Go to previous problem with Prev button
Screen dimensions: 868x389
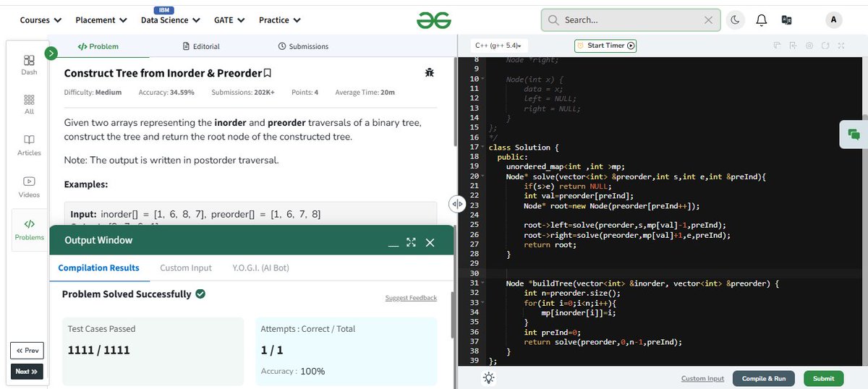(27, 351)
